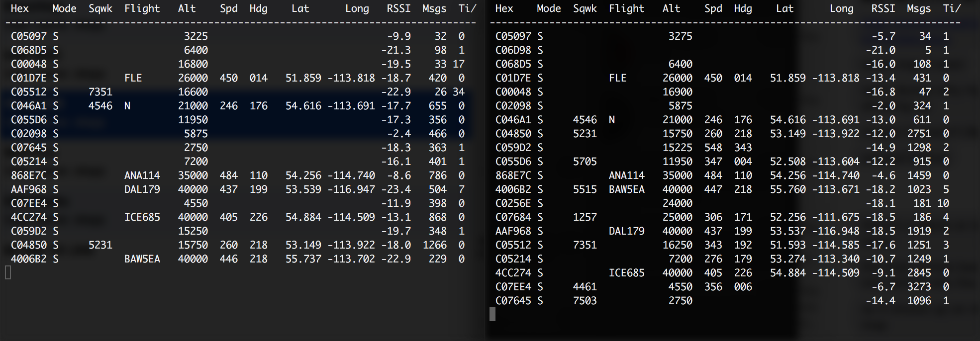Select hex C07EE4 in the left terminal

point(29,203)
